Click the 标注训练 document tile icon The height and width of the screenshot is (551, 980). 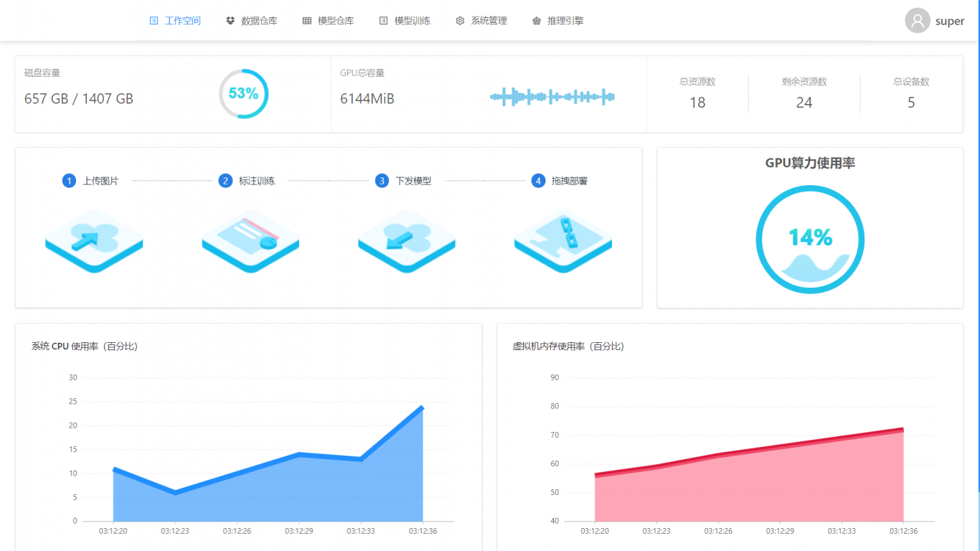(x=250, y=241)
